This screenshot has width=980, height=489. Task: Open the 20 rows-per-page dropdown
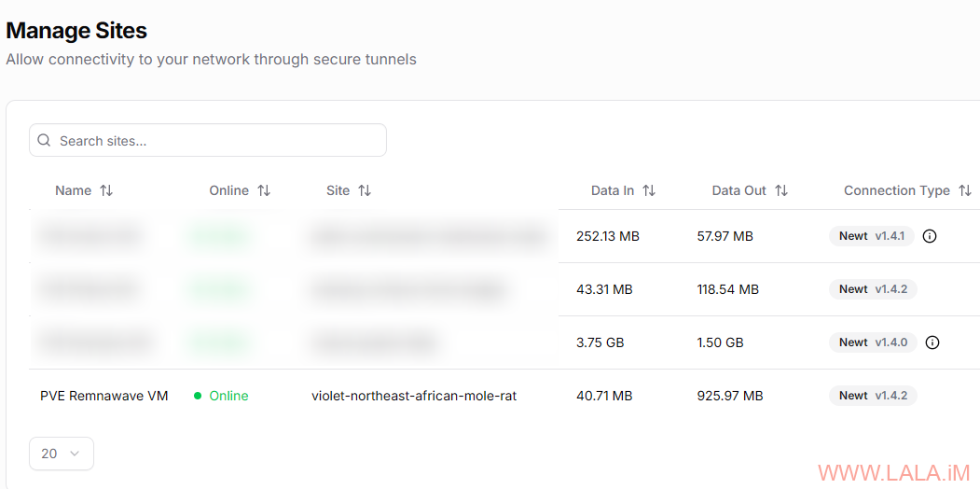(62, 454)
